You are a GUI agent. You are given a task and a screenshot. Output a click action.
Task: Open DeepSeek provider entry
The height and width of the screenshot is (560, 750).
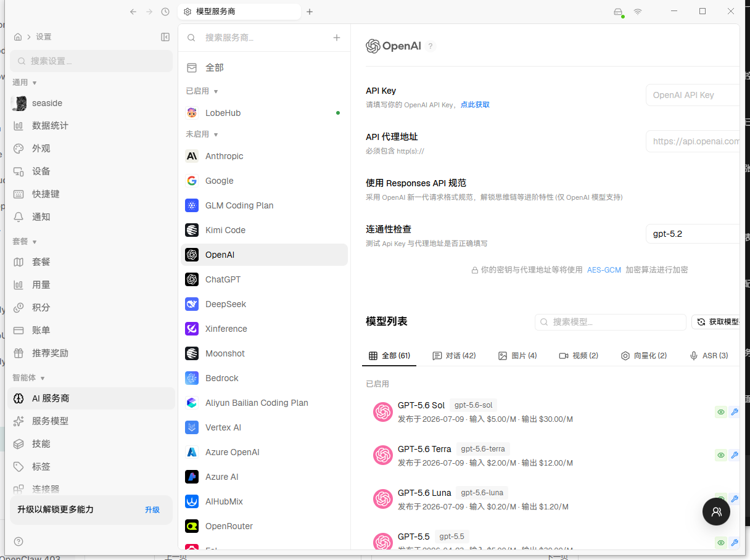tap(264, 304)
